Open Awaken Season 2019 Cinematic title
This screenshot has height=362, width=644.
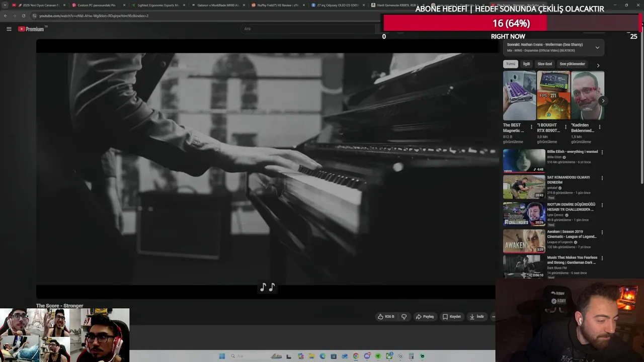(x=572, y=234)
